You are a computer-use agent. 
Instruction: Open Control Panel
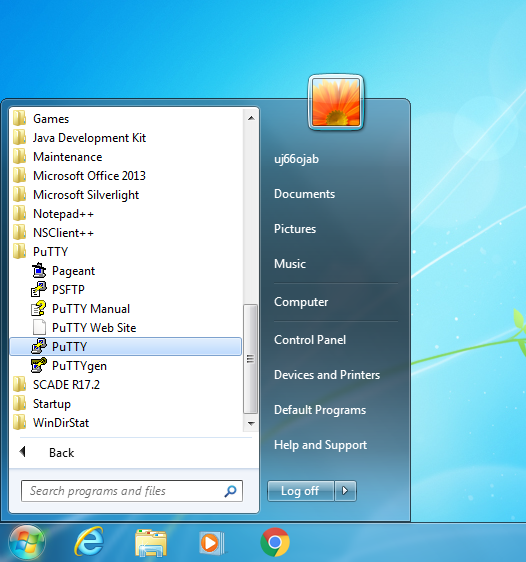tap(310, 340)
